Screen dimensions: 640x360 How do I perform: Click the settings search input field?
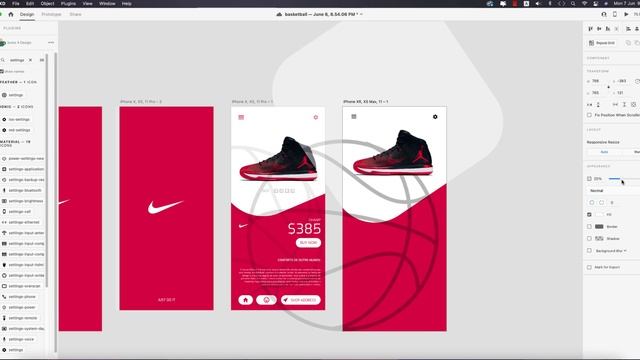17,60
